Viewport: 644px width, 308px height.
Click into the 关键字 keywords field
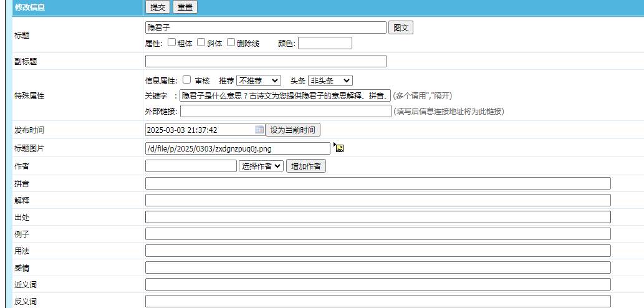(285, 95)
